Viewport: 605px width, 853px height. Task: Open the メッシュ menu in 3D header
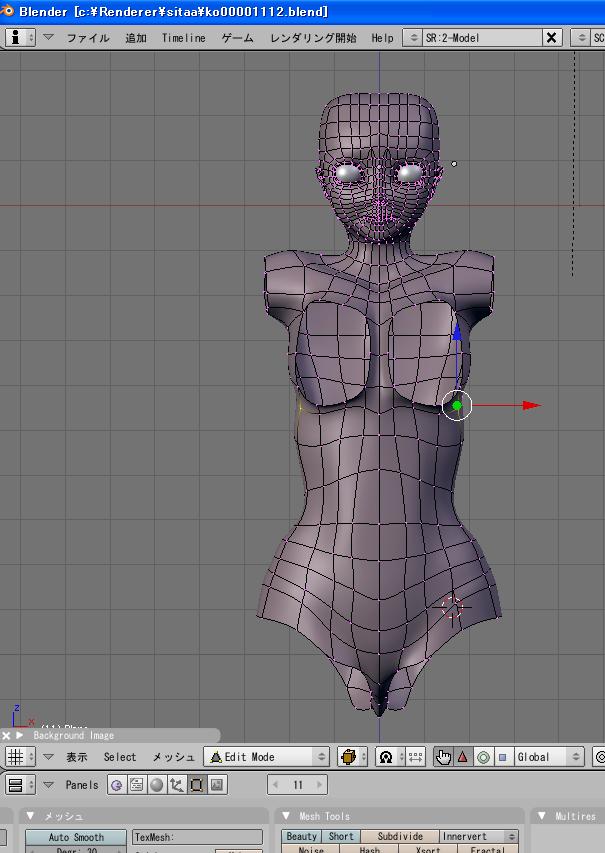(173, 757)
